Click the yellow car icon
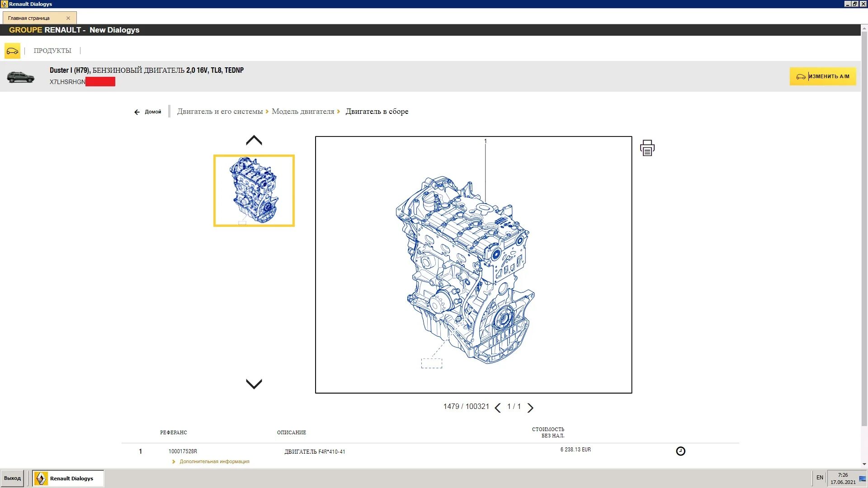 tap(12, 51)
